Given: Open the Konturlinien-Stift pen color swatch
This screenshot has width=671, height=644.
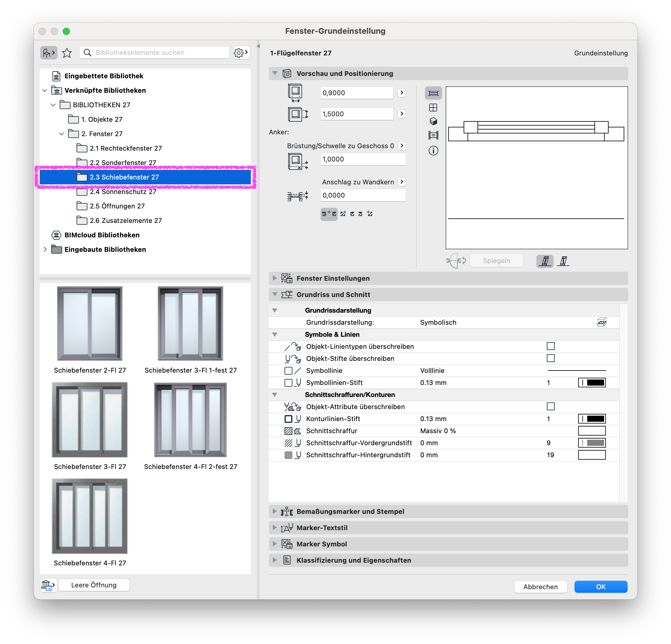Looking at the screenshot, I should 592,419.
